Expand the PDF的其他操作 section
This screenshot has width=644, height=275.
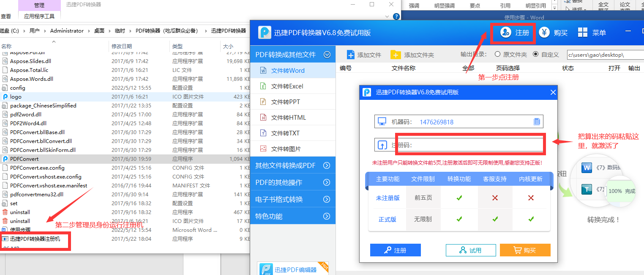pos(327,182)
